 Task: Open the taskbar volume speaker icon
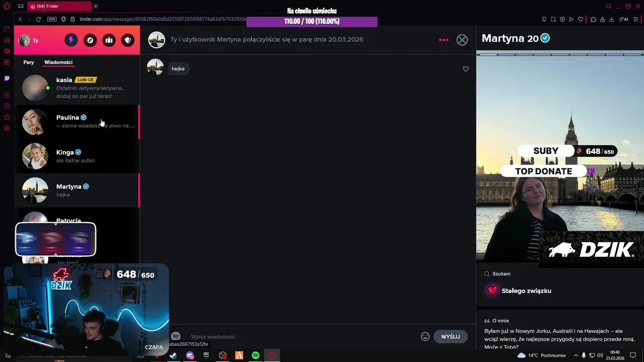point(600,355)
